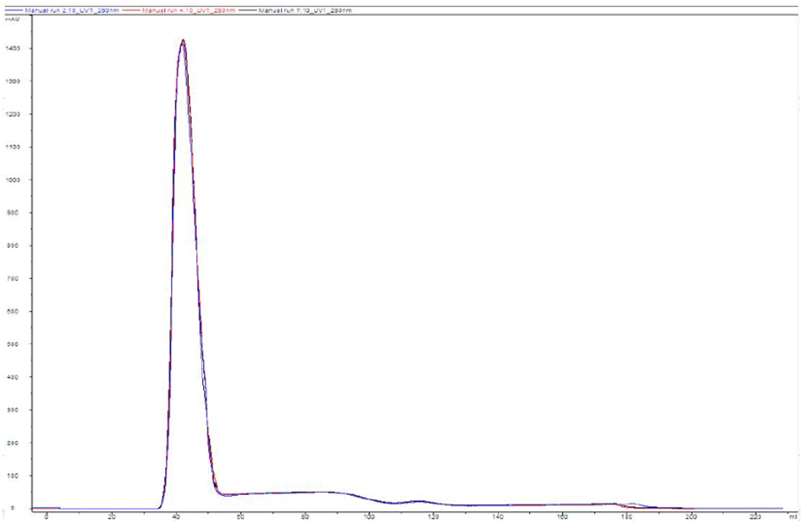Click the 1400 tick label on the Y-axis
The height and width of the screenshot is (532, 804).
[14, 49]
